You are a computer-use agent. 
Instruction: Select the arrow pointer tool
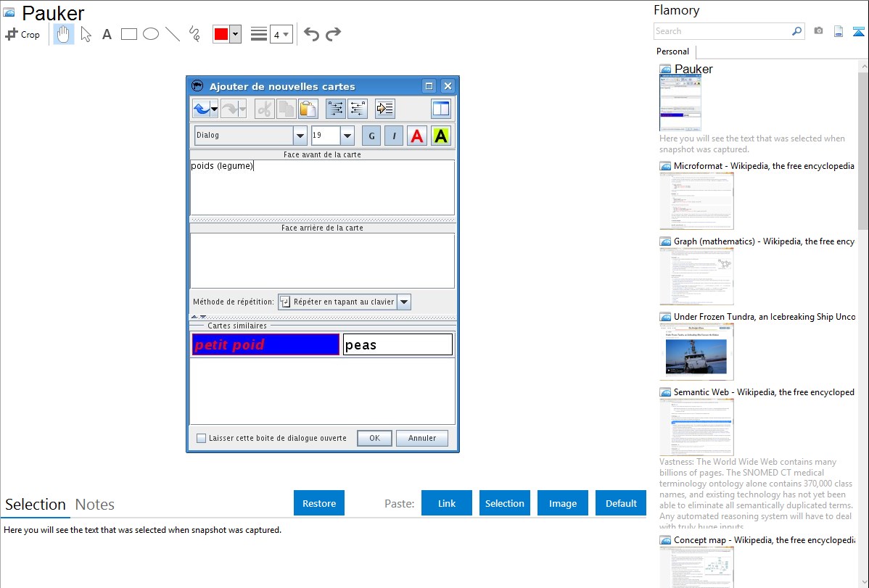(86, 34)
